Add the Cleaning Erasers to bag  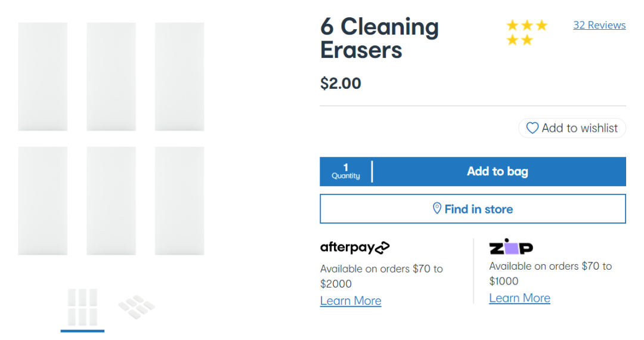(497, 172)
